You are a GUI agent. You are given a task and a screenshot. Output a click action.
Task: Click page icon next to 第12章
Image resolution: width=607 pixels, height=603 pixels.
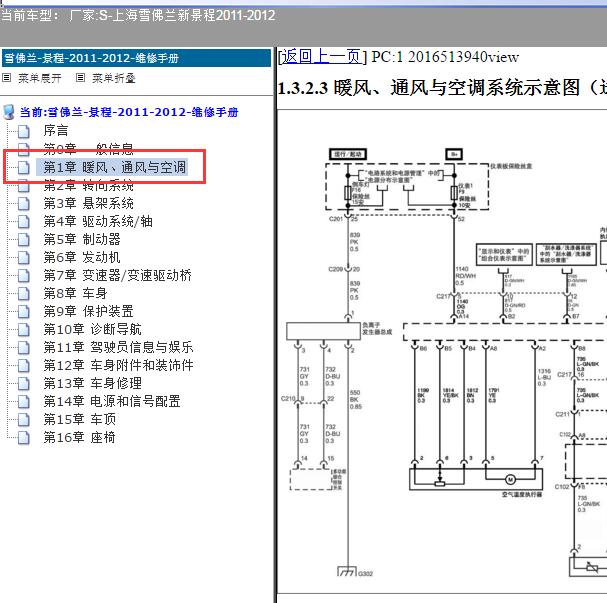[24, 366]
